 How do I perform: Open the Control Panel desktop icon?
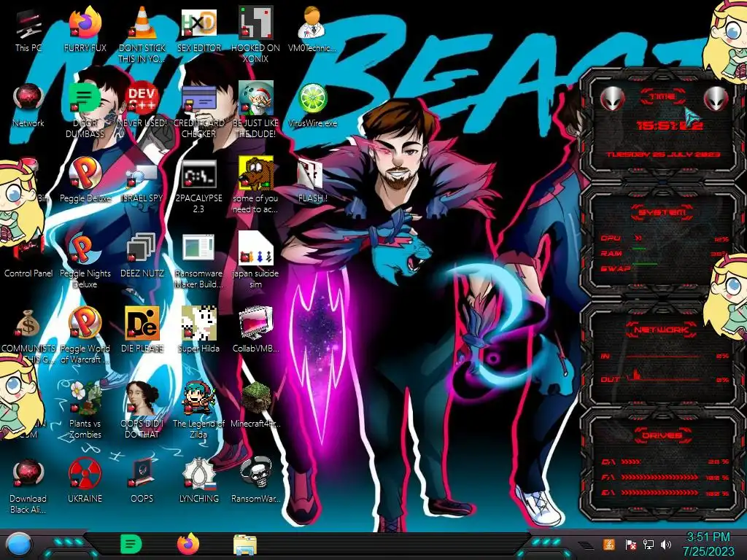[x=28, y=256]
